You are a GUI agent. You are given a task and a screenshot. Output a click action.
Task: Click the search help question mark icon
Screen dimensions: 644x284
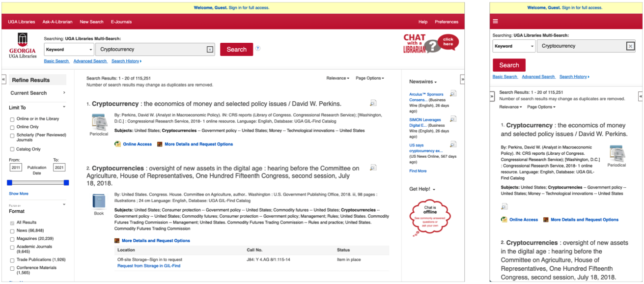258,49
